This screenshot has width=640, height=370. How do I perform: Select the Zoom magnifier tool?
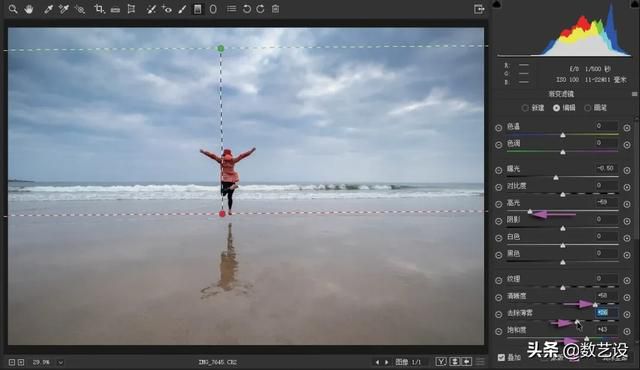(13, 9)
